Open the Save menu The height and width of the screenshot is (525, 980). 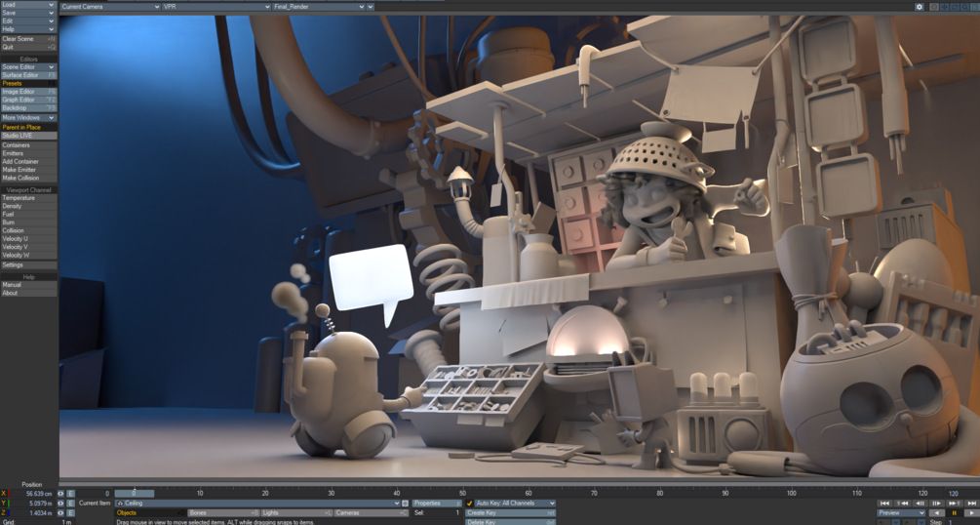[x=28, y=13]
